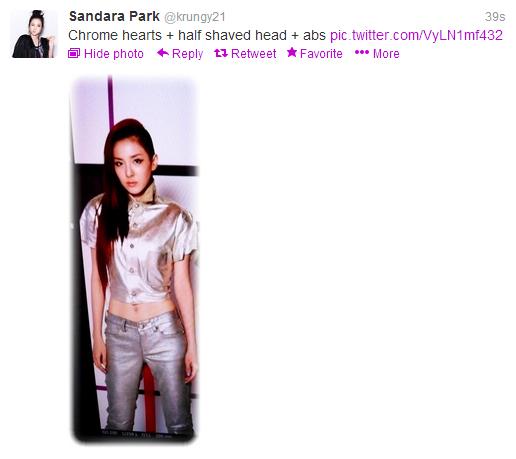Select the Reply text link
Viewport: 516px width, 459px height.
187,54
